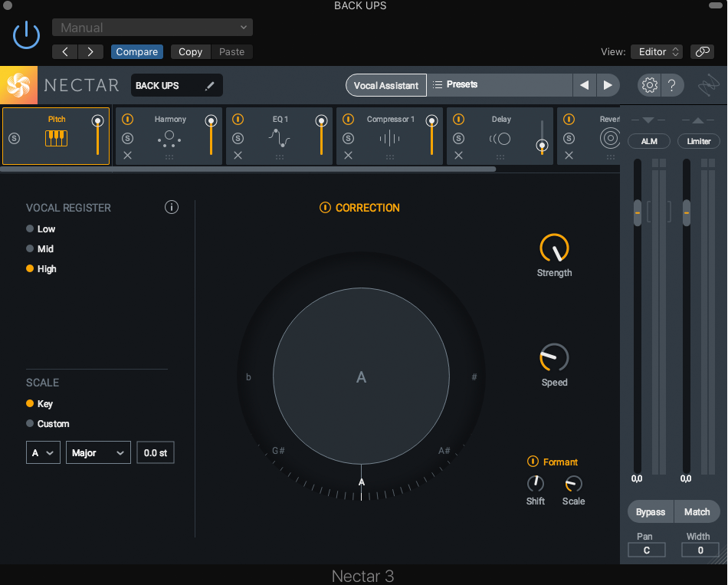Click the Match button
The height and width of the screenshot is (585, 728).
coord(697,511)
